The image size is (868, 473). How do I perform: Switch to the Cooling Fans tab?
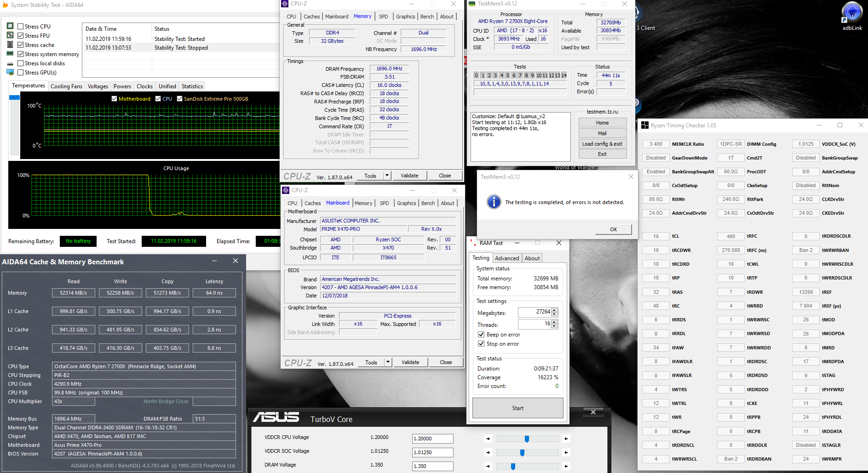pyautogui.click(x=67, y=86)
